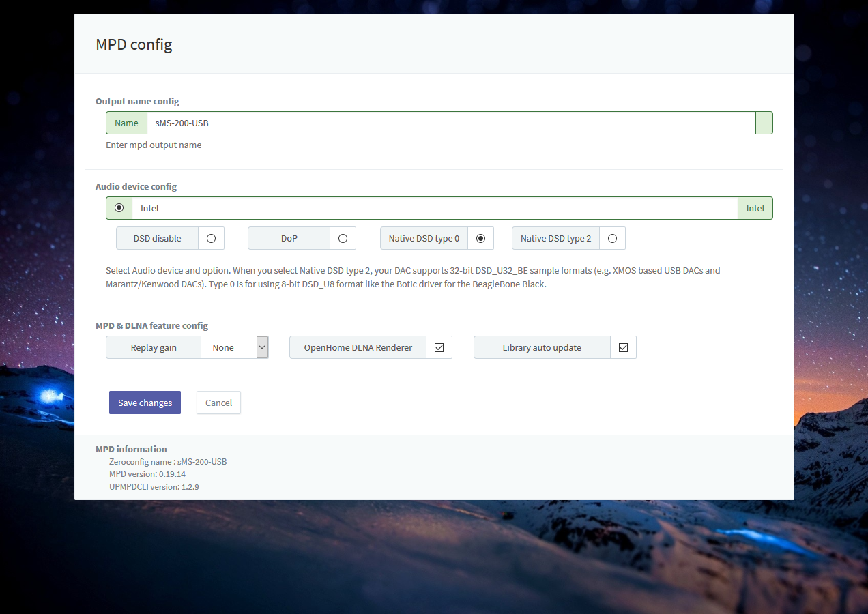
Task: Click the Intel audio device text field
Action: 434,208
